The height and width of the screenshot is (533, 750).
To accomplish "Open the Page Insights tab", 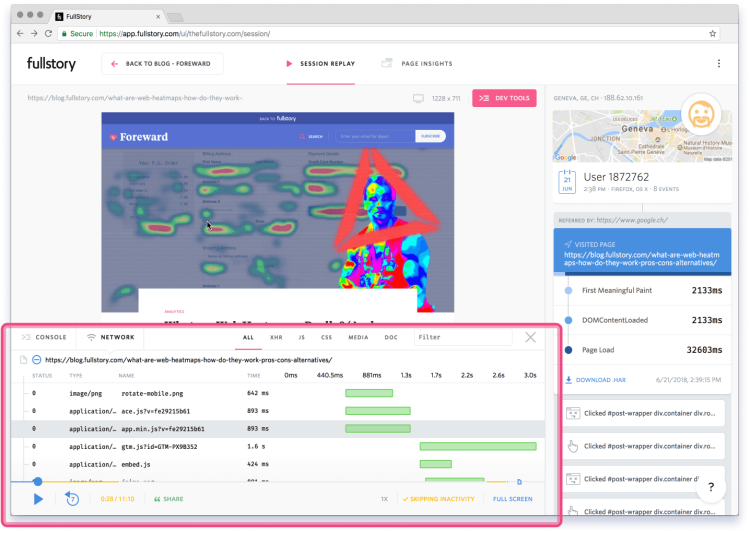I will pyautogui.click(x=417, y=64).
